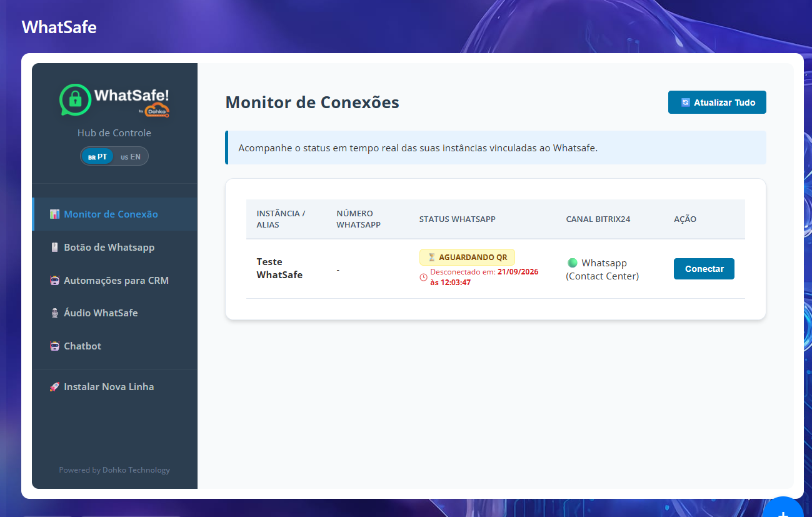
Task: Click the phone icon beside Botão de Whatsapp
Action: coord(54,248)
